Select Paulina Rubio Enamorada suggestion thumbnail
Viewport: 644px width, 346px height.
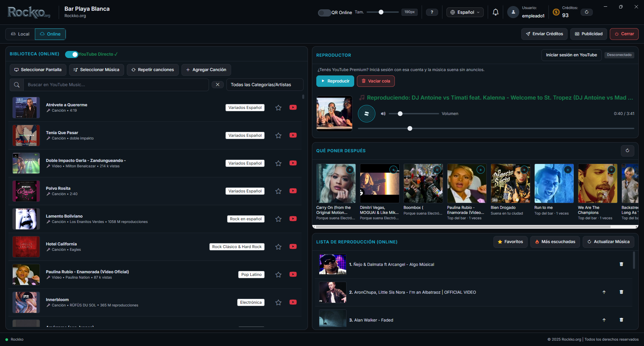[x=467, y=183]
